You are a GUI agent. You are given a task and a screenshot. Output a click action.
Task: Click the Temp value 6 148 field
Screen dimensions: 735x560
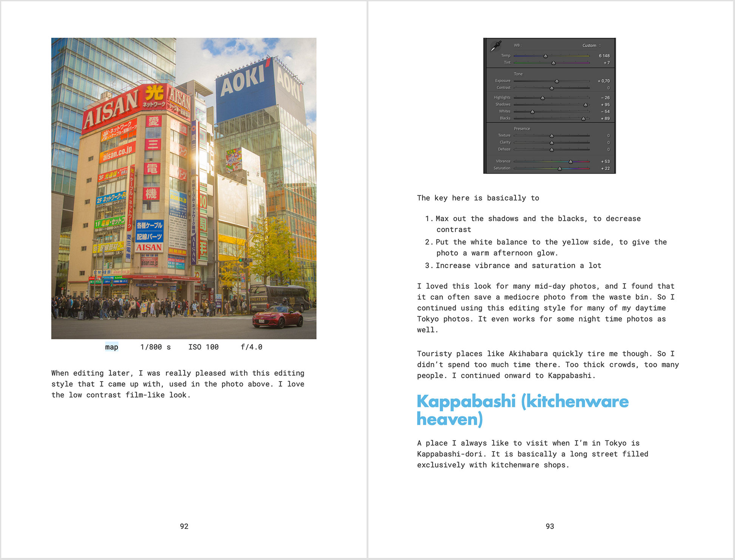click(604, 56)
